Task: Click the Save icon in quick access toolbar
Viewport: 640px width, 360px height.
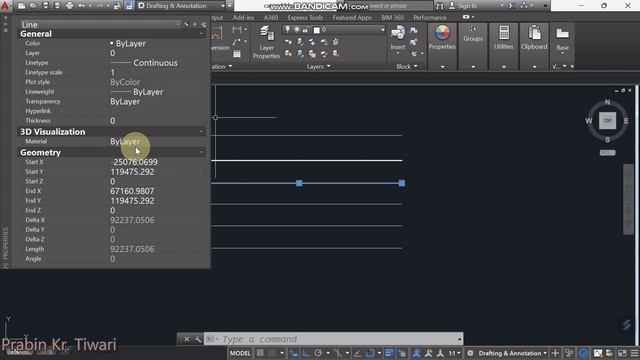Action: [x=45, y=6]
